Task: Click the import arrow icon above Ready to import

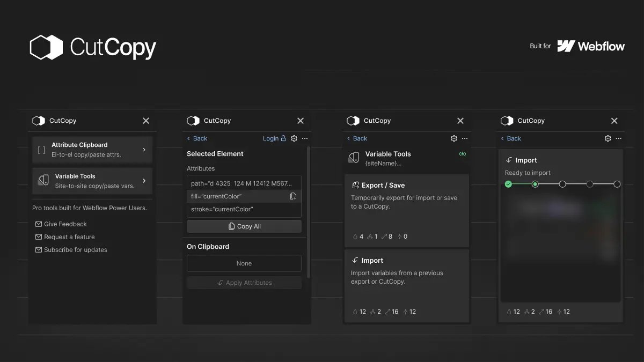Action: click(509, 160)
